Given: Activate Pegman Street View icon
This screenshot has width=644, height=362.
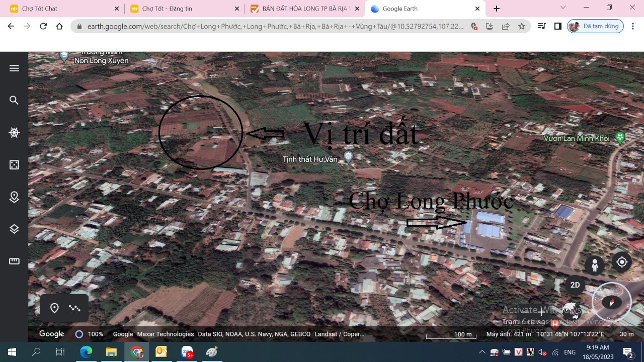Looking at the screenshot, I should pos(595,265).
